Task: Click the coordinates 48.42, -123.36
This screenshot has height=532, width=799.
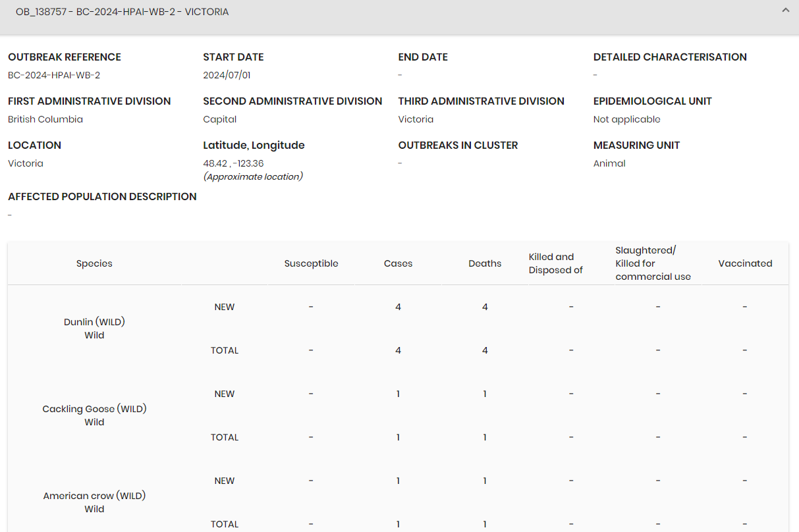Action: coord(233,163)
